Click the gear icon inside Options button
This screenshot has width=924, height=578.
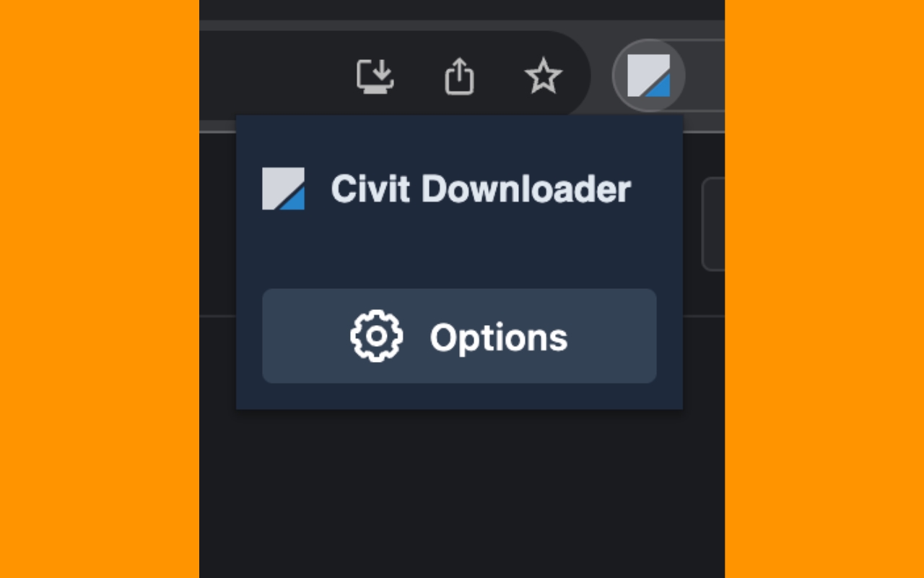tap(376, 336)
